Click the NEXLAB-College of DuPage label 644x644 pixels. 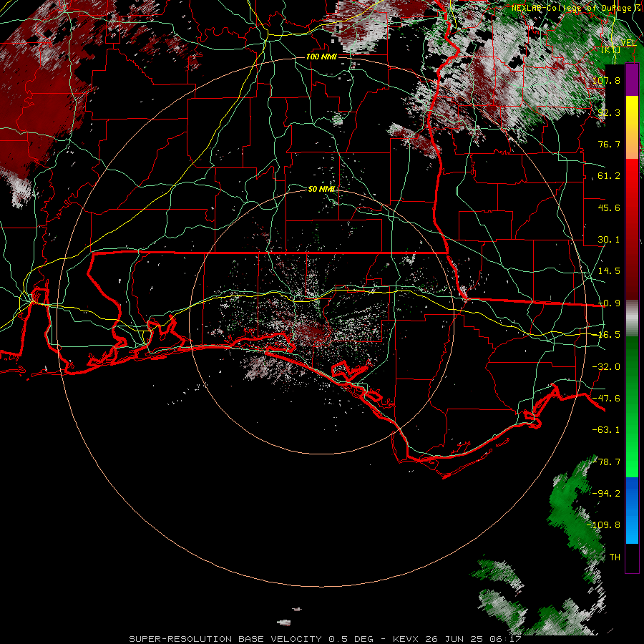point(572,8)
